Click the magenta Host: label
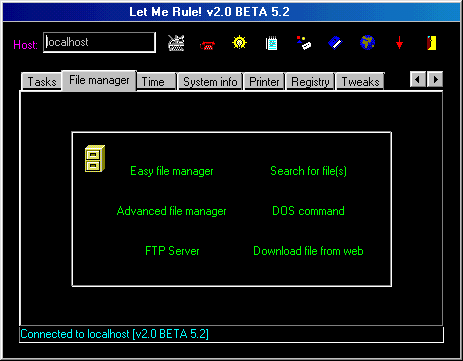This screenshot has width=463, height=361. pyautogui.click(x=25, y=45)
